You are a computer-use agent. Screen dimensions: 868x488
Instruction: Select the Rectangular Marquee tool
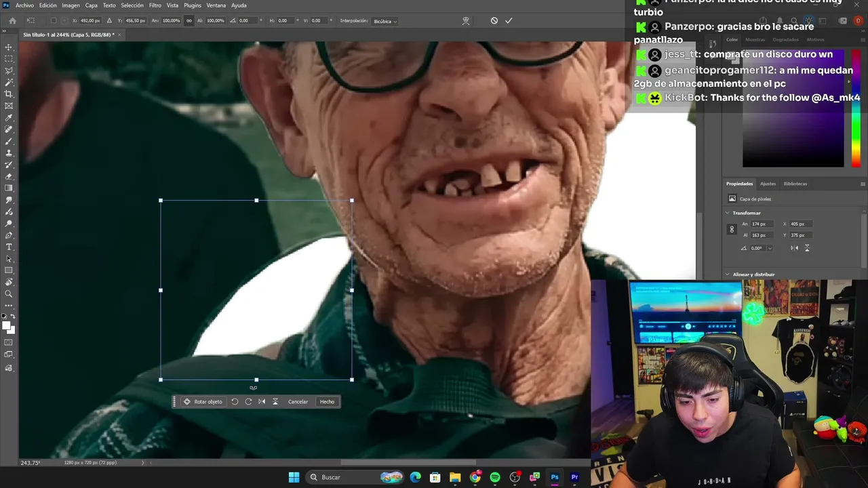(x=9, y=59)
